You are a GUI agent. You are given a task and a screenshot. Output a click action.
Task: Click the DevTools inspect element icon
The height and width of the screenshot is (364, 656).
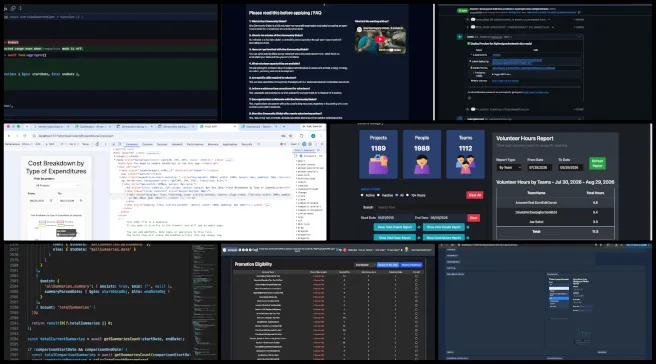click(x=113, y=144)
